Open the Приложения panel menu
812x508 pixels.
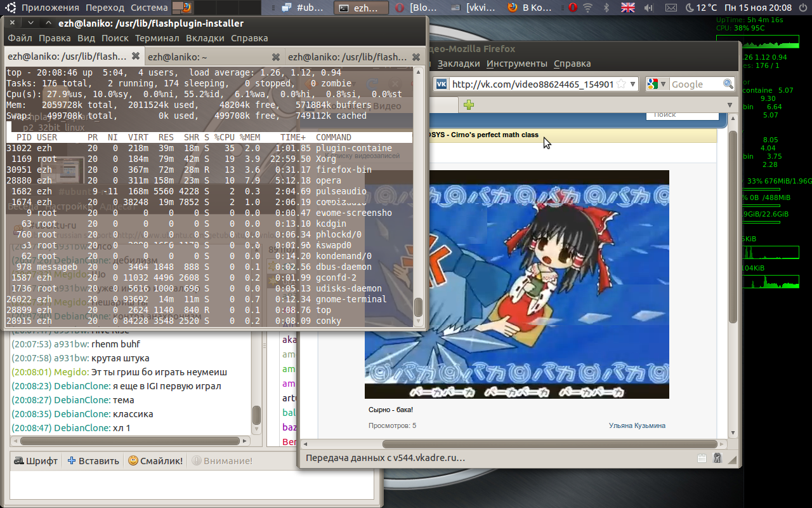pyautogui.click(x=50, y=8)
